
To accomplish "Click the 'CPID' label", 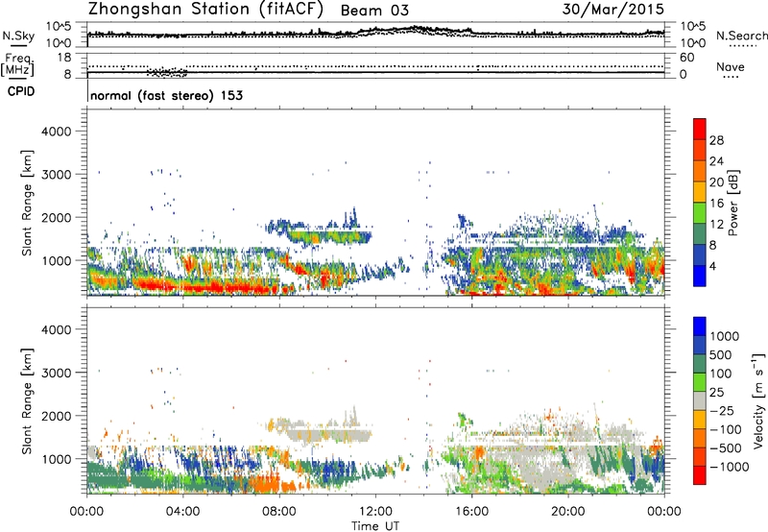I will pyautogui.click(x=21, y=91).
